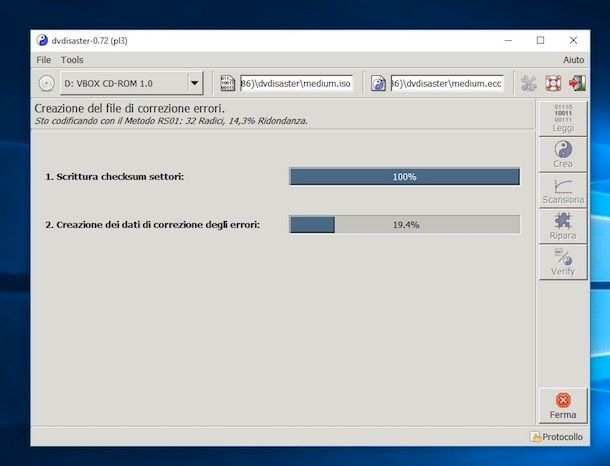
Task: Click "1. Scrittura checksum settori:" label
Action: [x=114, y=177]
